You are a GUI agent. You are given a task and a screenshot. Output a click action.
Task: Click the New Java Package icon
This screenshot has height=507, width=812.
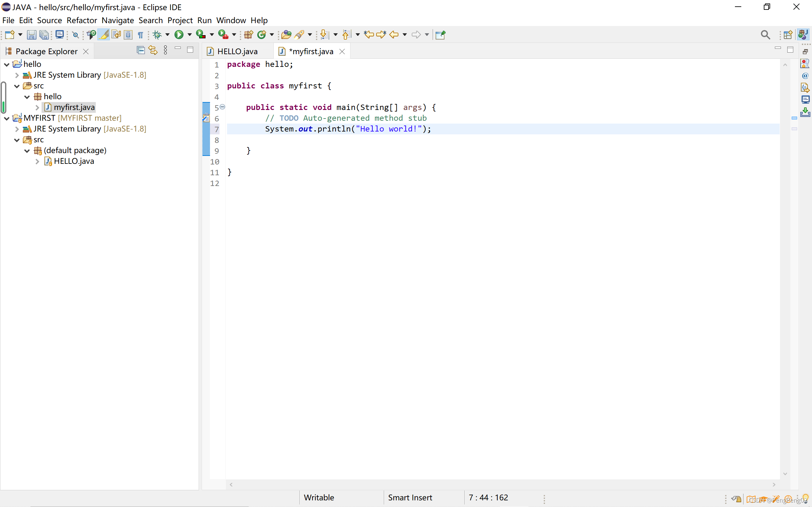[249, 35]
